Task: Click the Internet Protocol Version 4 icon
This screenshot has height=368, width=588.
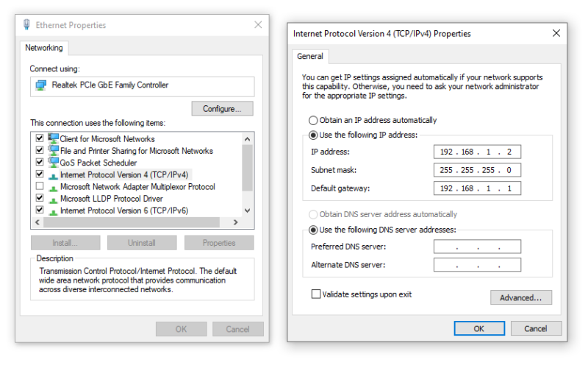Action: tap(53, 176)
